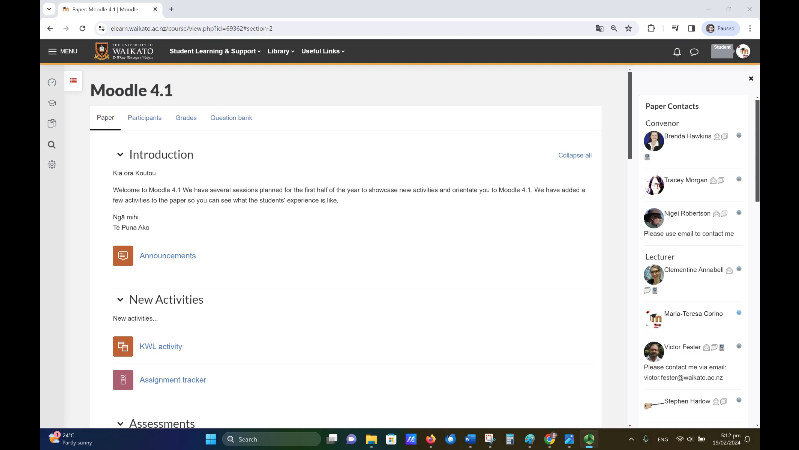Go back in browser history
The height and width of the screenshot is (450, 799).
pos(50,29)
